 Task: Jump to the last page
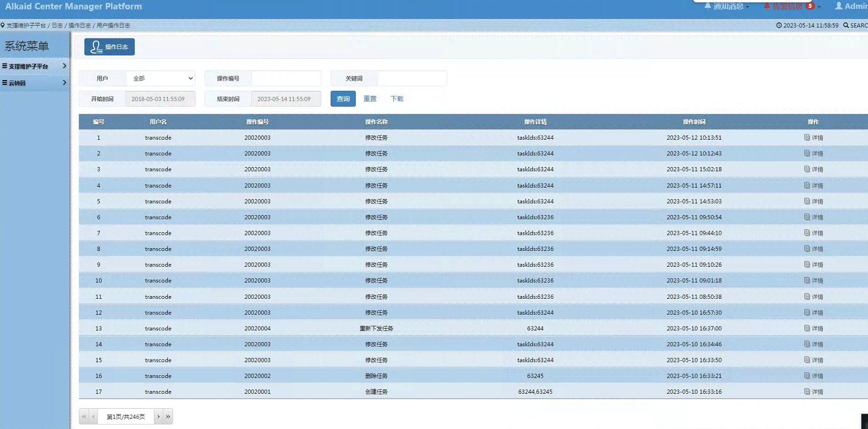(168, 417)
